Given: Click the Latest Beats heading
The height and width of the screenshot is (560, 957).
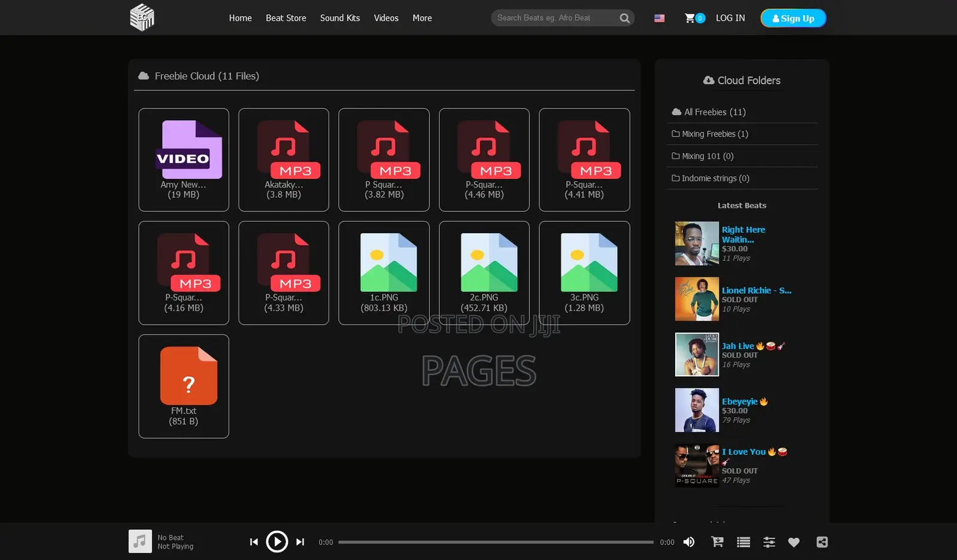Looking at the screenshot, I should pos(742,205).
